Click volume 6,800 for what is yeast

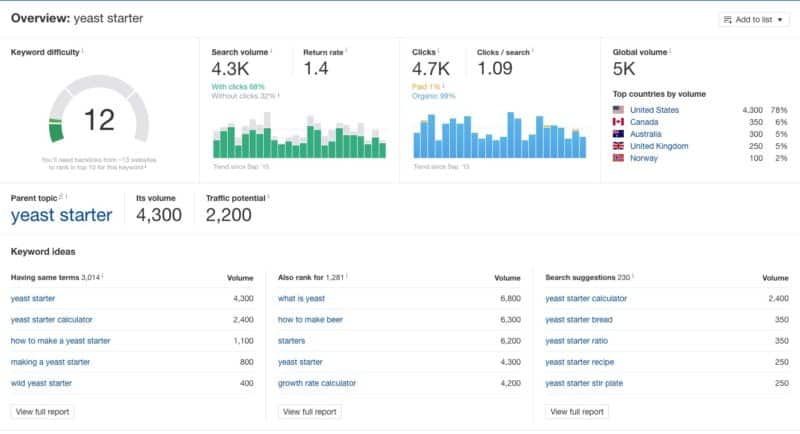(511, 298)
